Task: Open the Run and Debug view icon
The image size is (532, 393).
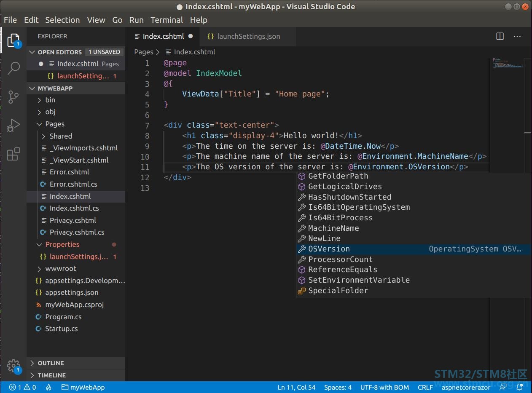Action: pyautogui.click(x=13, y=126)
